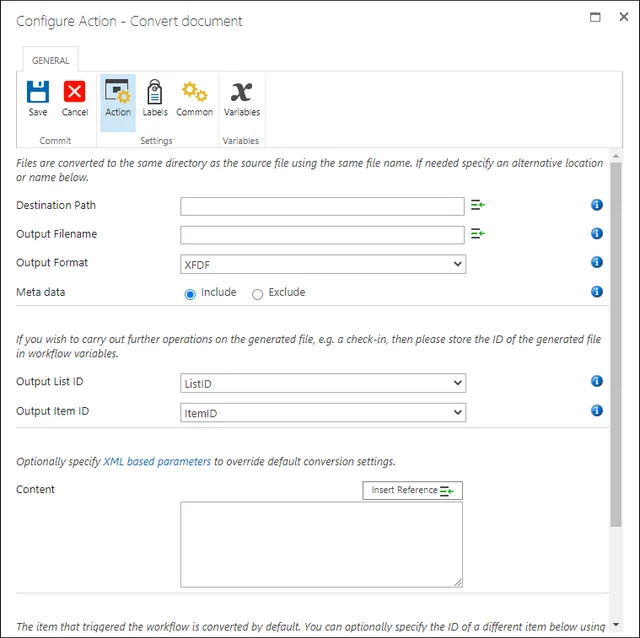Open the Labels tag icon

point(155,91)
